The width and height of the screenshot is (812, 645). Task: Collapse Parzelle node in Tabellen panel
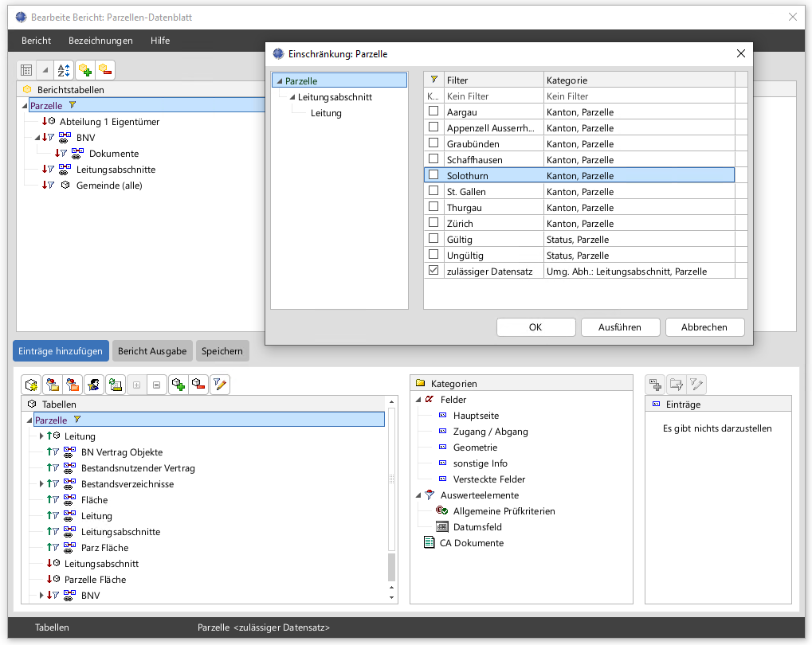(29, 420)
